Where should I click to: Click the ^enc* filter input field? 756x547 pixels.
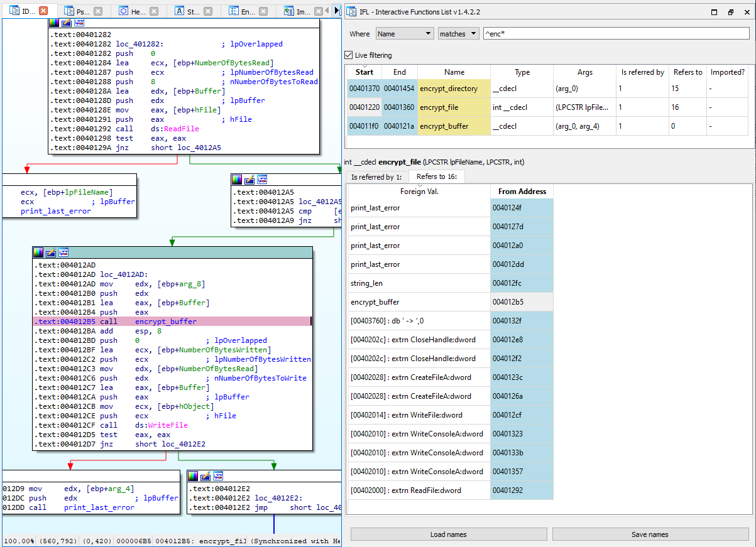[615, 34]
